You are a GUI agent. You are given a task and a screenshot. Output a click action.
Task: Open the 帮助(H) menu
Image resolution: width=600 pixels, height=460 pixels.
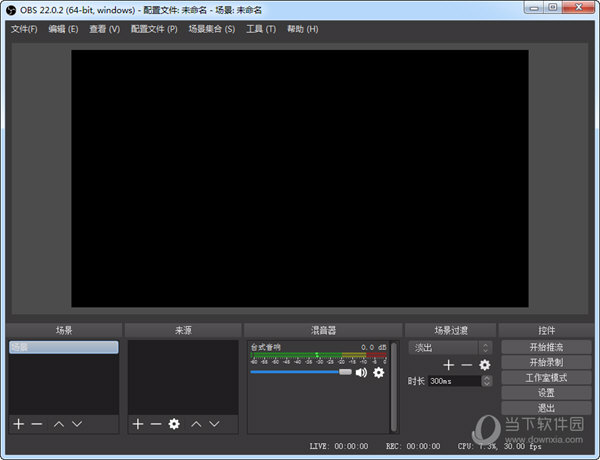pos(303,29)
